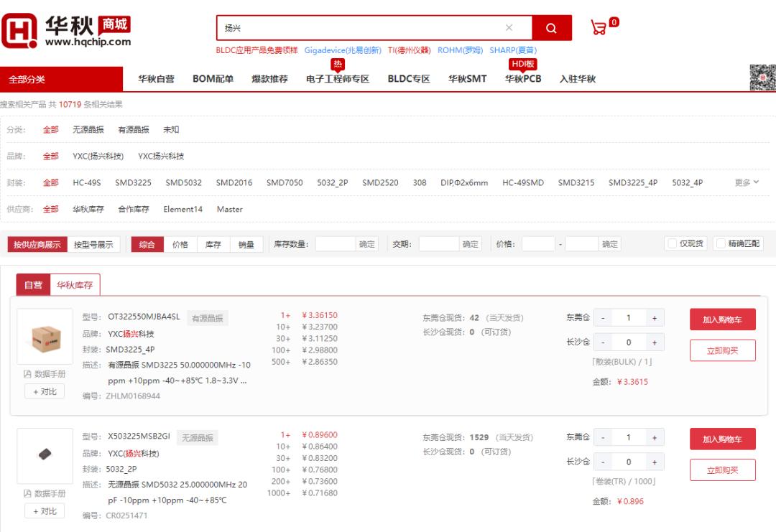Decrease Dongguan quantity for X503225MSB2GI
Viewport: 776px width, 532px height.
tap(603, 437)
